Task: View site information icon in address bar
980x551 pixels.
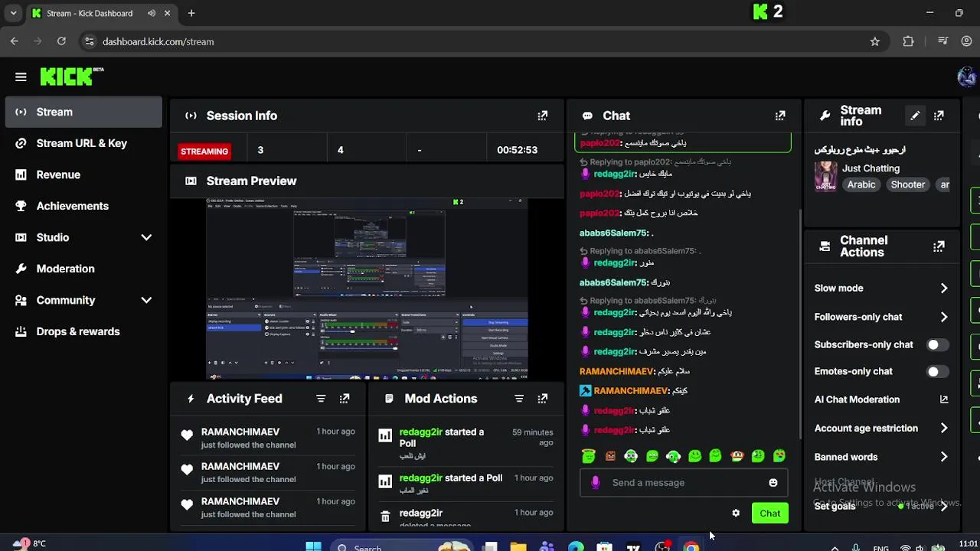Action: pos(89,41)
